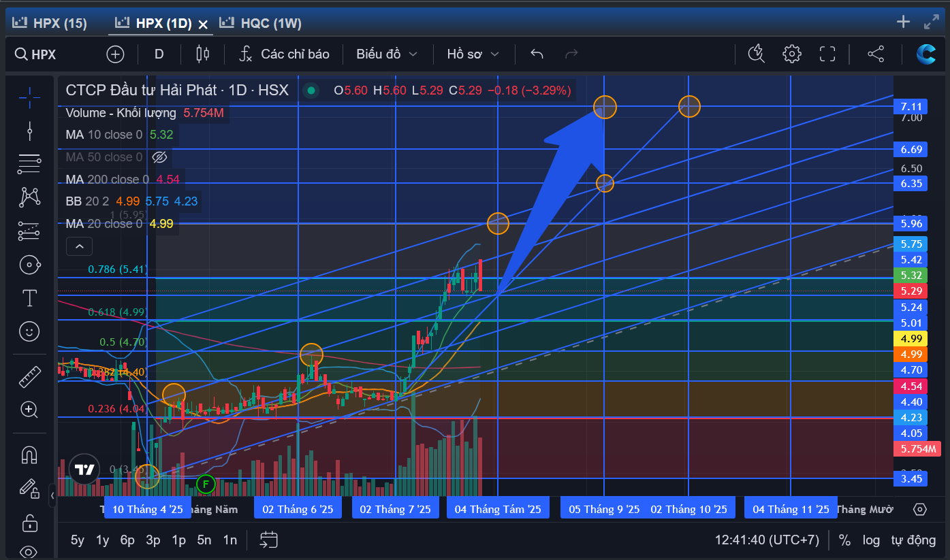Screen dimensions: 950x560
Task: Set range to 6p
Action: [x=127, y=540]
